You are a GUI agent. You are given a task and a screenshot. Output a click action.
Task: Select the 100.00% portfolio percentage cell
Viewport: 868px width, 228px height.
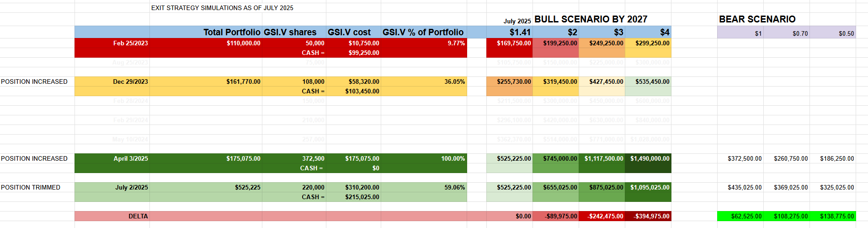point(424,158)
